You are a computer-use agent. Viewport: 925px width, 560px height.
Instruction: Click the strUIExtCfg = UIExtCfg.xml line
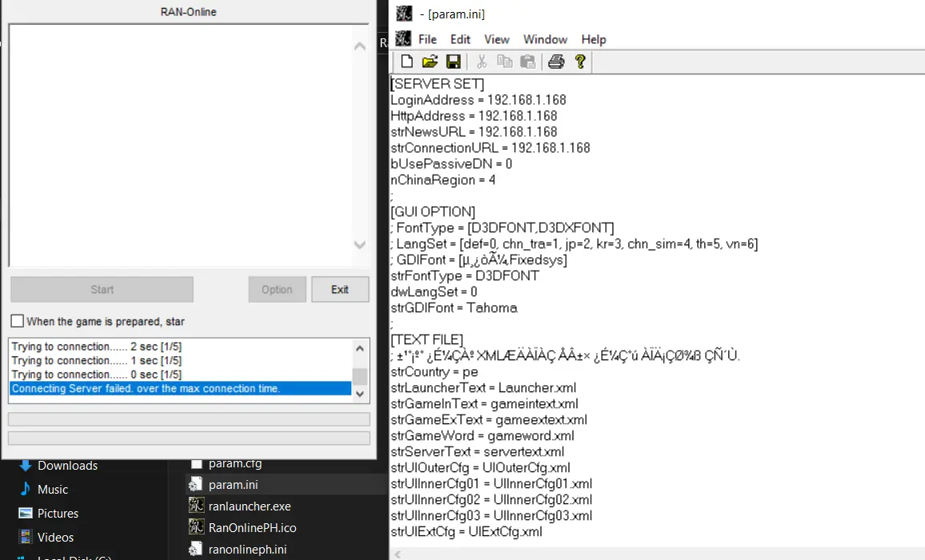click(x=466, y=531)
